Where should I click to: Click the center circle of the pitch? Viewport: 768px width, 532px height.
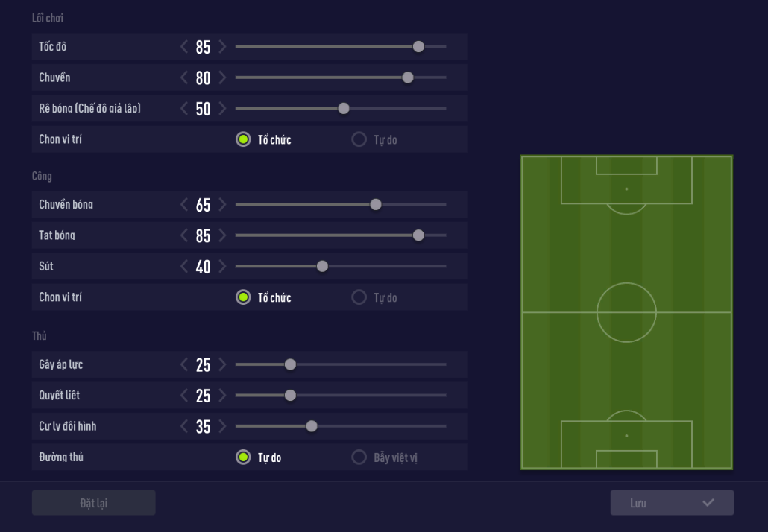[626, 312]
